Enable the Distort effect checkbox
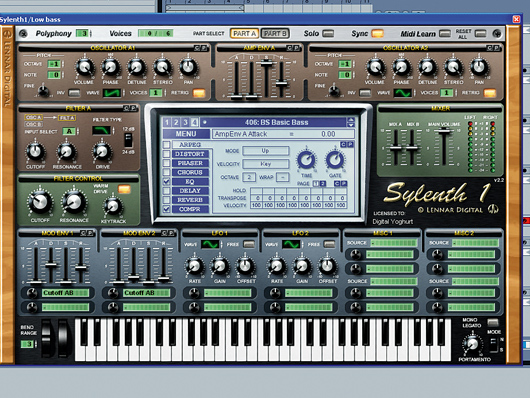Image resolution: width=530 pixels, height=398 pixels. [x=167, y=154]
